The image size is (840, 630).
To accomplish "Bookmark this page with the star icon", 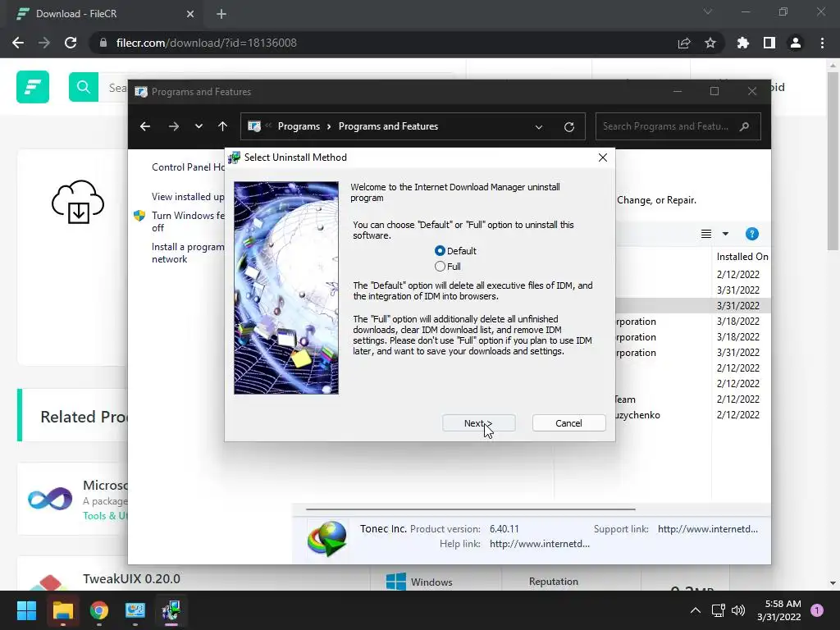I will (x=710, y=43).
